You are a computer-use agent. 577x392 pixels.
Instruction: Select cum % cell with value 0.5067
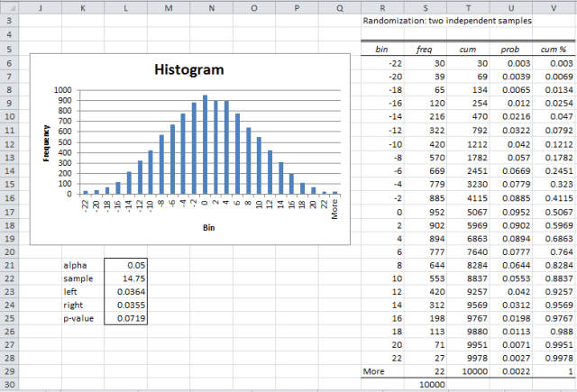pyautogui.click(x=554, y=212)
